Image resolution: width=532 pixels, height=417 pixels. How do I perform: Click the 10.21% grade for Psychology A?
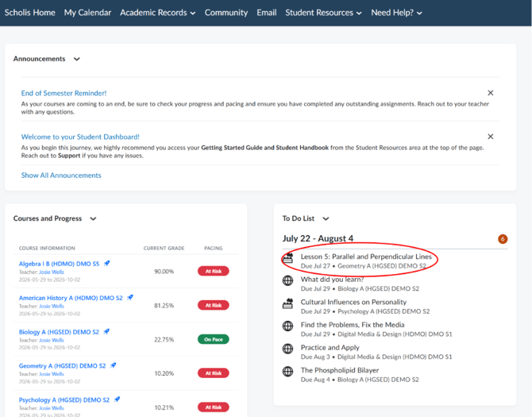coord(164,407)
